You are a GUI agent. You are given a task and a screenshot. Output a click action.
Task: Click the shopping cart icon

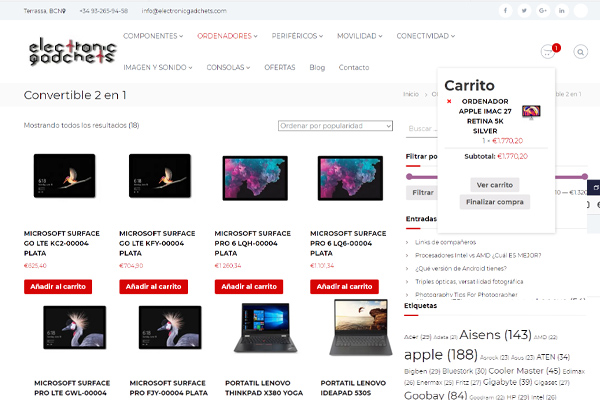[x=547, y=52]
